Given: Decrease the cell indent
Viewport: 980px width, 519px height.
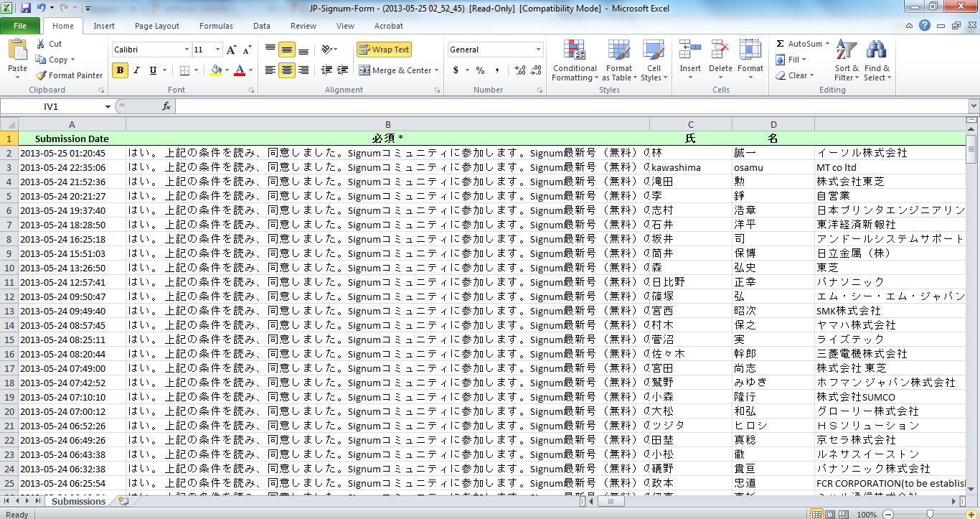Looking at the screenshot, I should click(326, 70).
